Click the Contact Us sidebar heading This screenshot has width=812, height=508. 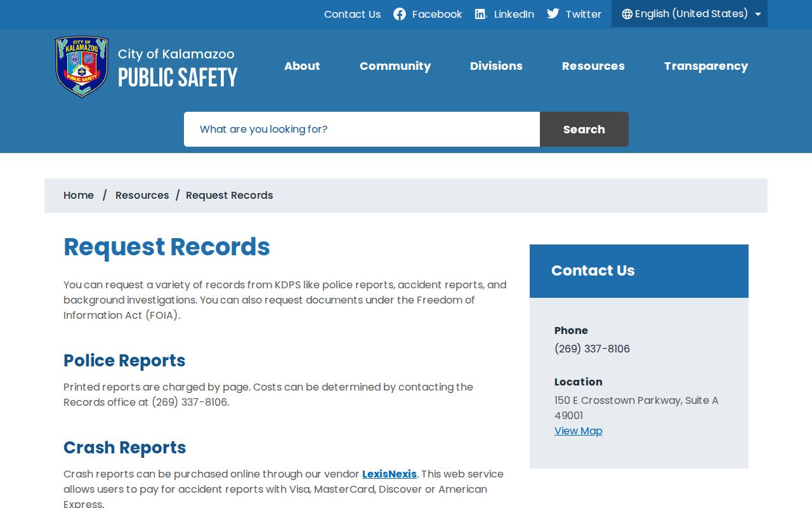(x=593, y=271)
